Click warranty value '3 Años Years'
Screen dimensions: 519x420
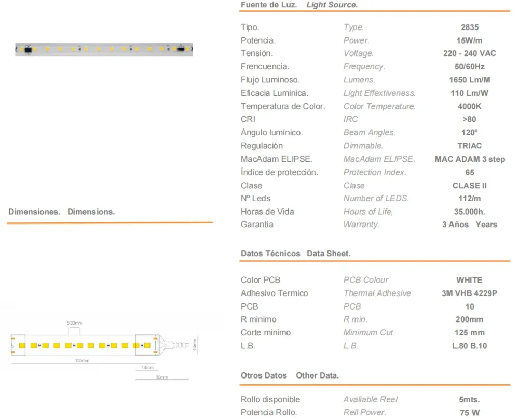pyautogui.click(x=469, y=224)
